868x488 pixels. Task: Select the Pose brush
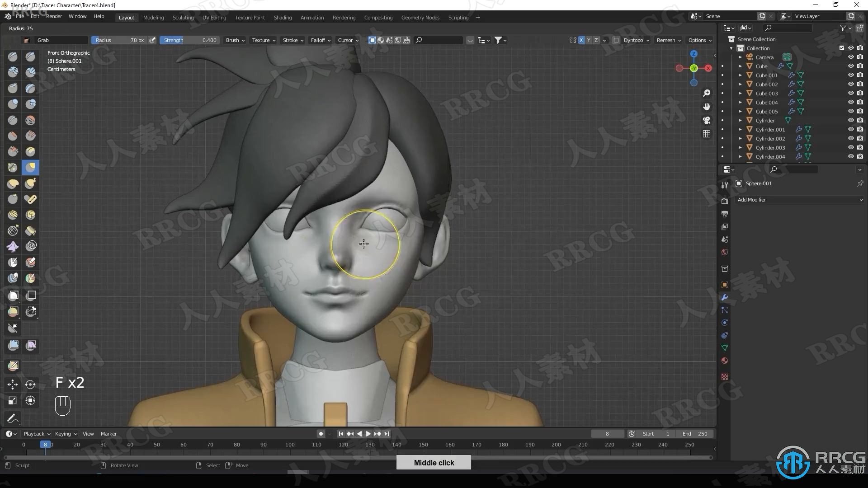point(30,199)
